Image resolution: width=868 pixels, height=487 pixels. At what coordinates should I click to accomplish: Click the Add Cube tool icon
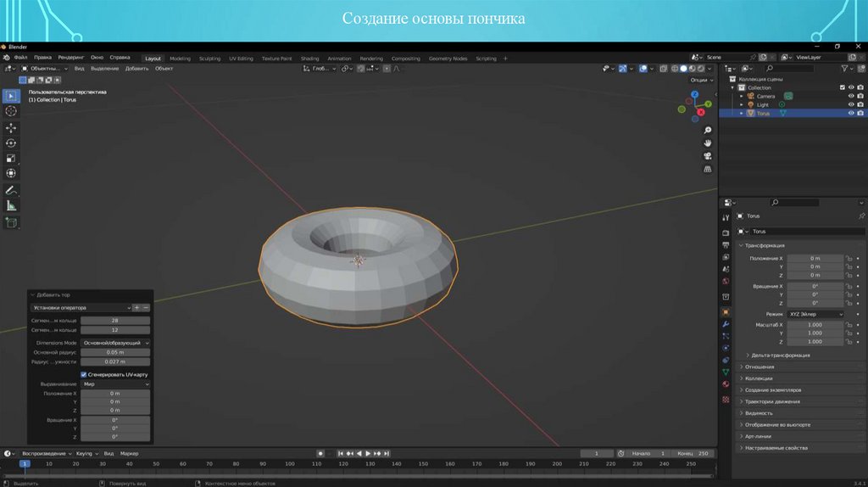click(11, 222)
